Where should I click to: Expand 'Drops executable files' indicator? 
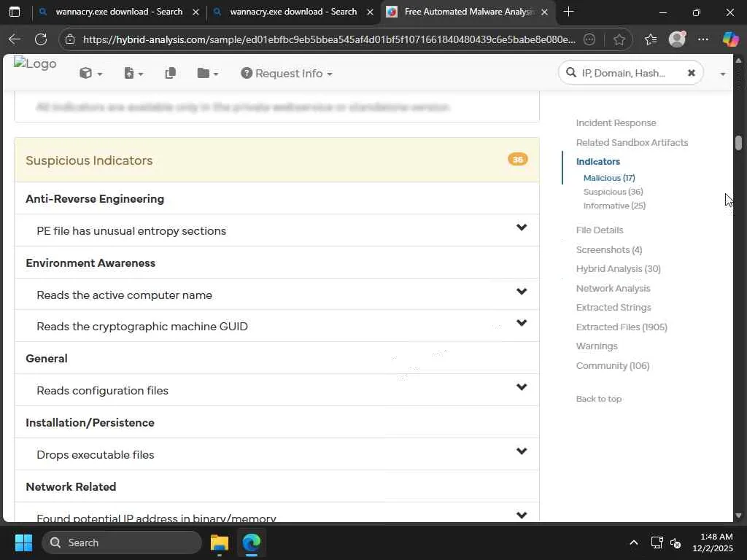[521, 452]
